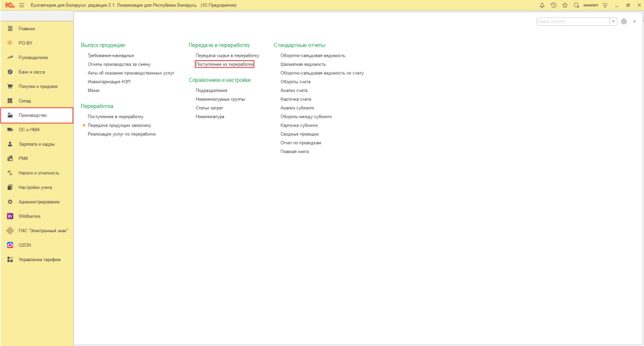Screen dimensions: 644x346
Task: Open menu settings via the gear icon
Action: click(624, 21)
